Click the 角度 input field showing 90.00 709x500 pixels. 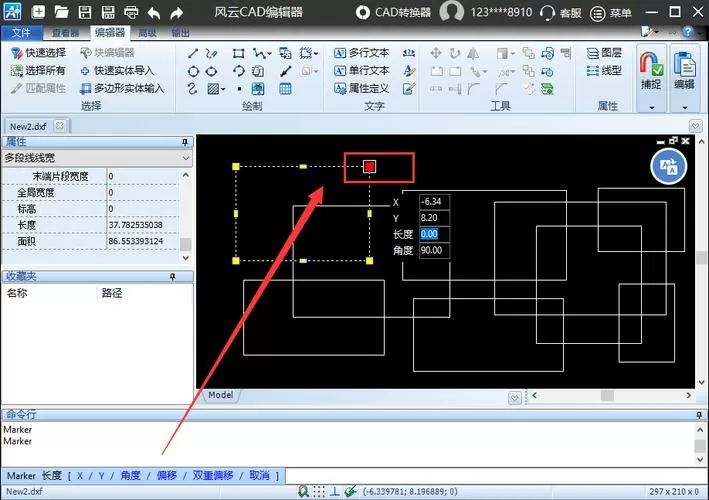point(434,250)
